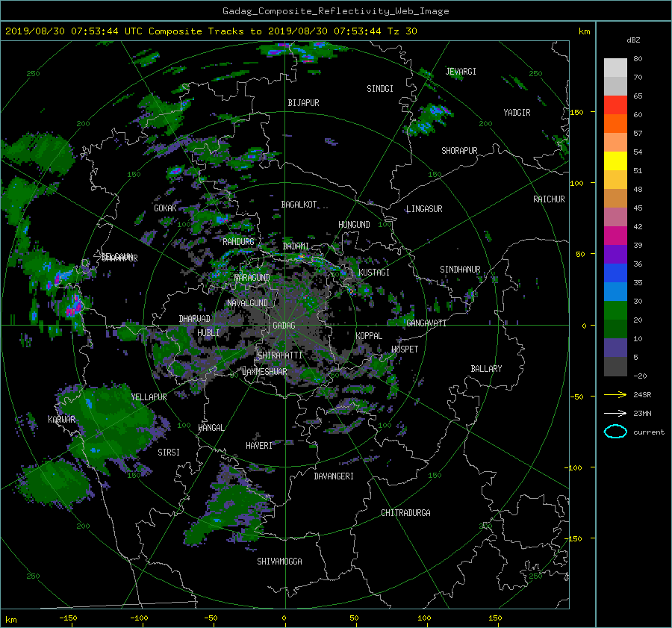This screenshot has width=672, height=628.
Task: Click the timestamp header text line
Action: click(211, 31)
